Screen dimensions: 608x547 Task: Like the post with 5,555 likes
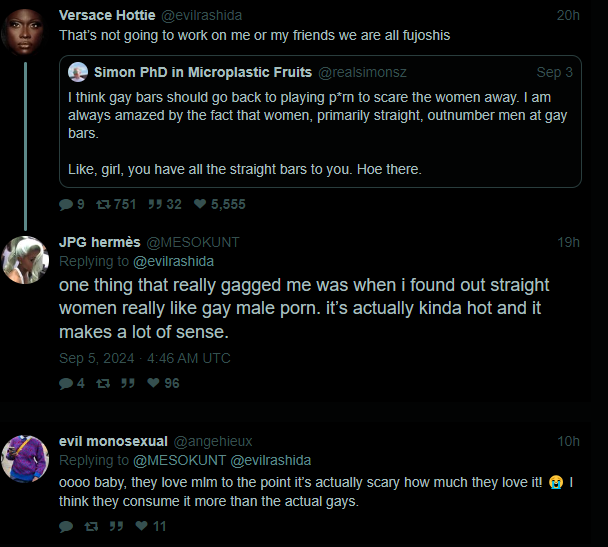pyautogui.click(x=199, y=204)
